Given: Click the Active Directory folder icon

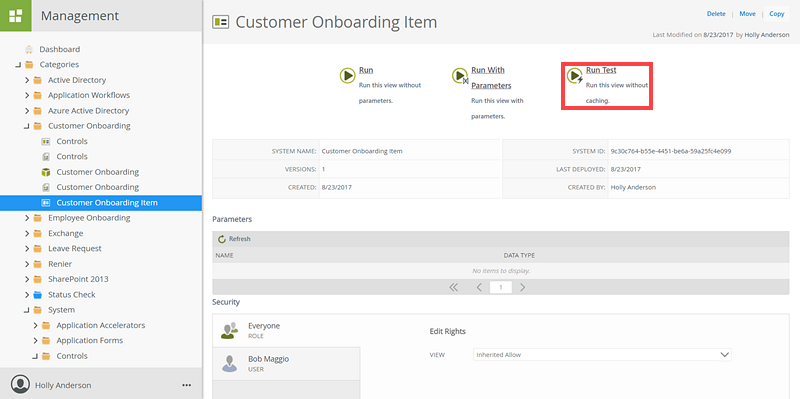Looking at the screenshot, I should (x=37, y=80).
